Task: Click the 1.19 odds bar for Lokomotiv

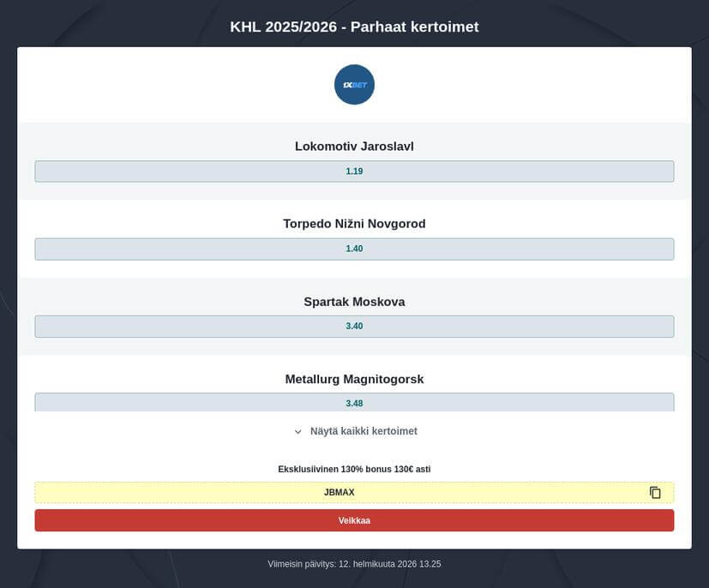Action: (354, 171)
